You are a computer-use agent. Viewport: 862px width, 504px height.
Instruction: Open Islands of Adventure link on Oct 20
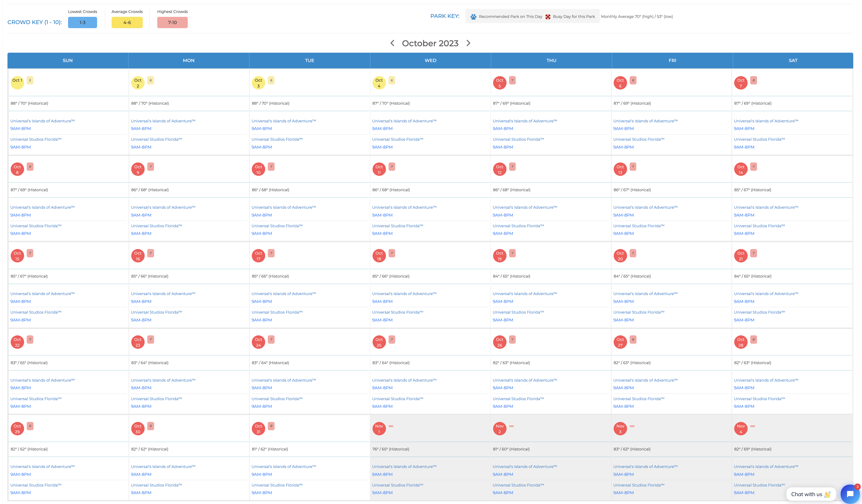click(645, 294)
